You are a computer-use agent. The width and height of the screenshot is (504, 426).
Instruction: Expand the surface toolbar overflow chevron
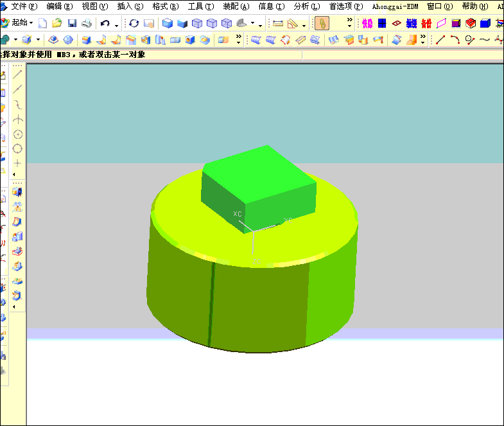[423, 39]
